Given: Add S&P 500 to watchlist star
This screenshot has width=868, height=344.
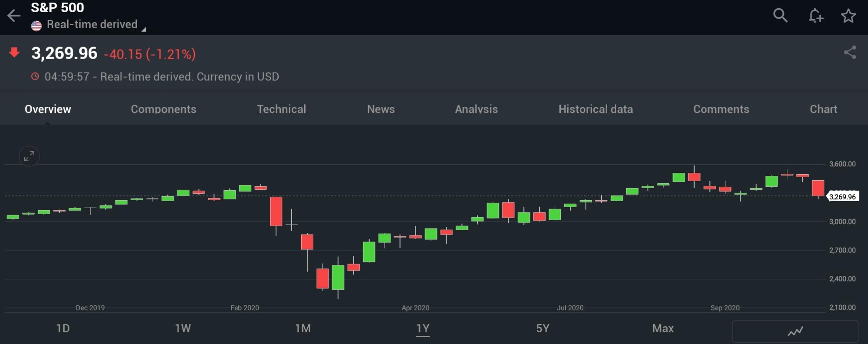Looking at the screenshot, I should pyautogui.click(x=848, y=16).
